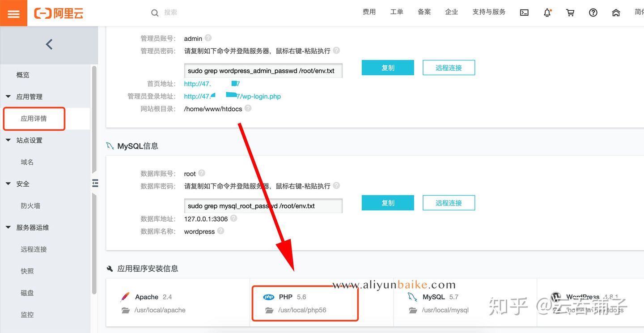
Task: Click the mysql_root_passwd command field
Action: (263, 206)
